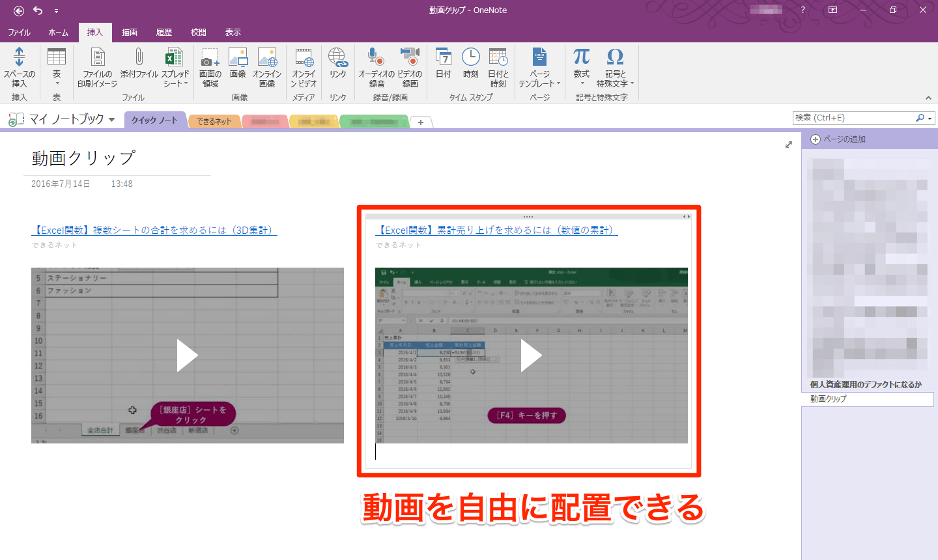Click the 動画クリップ page title
Image resolution: width=938 pixels, height=560 pixels.
pos(83,158)
